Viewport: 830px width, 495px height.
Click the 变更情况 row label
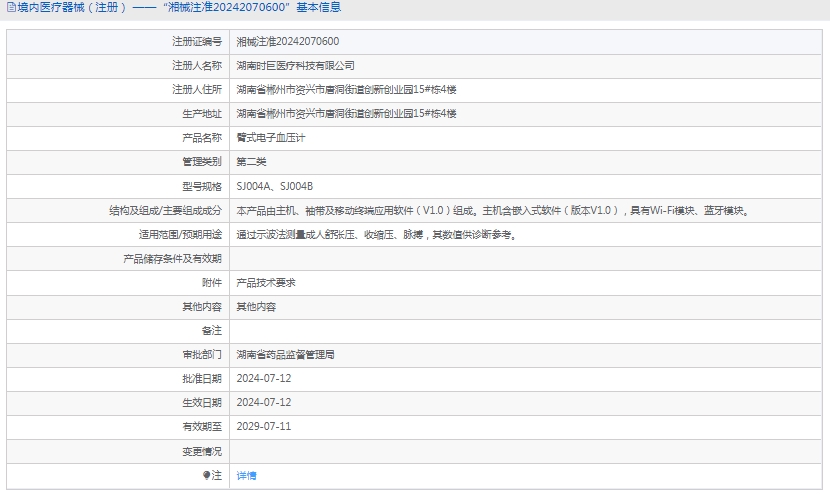pyautogui.click(x=201, y=451)
